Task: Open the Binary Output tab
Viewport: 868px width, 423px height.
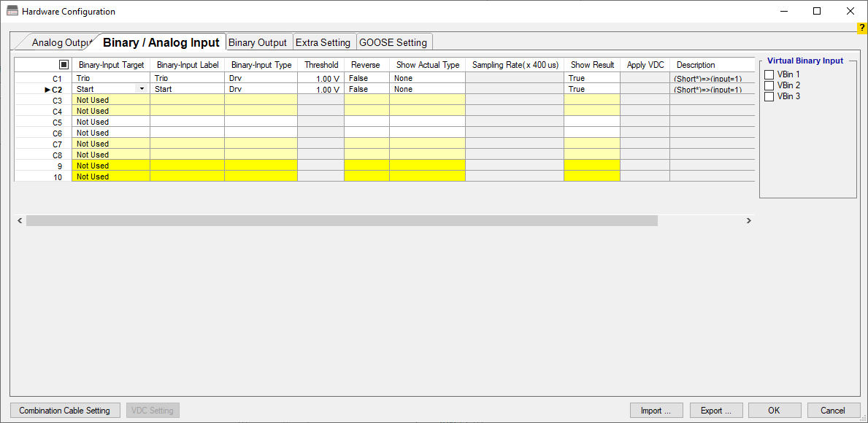Action: click(258, 42)
